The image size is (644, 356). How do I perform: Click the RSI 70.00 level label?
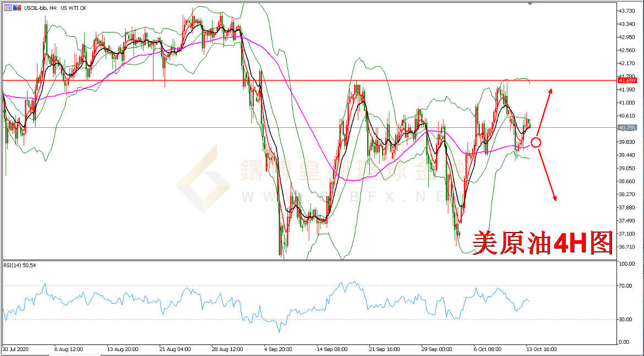626,286
